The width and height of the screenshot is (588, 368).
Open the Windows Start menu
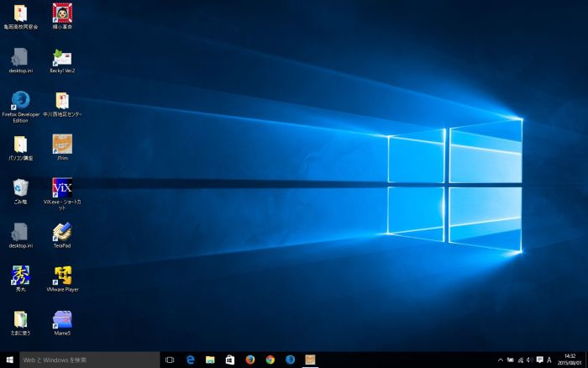[9, 360]
